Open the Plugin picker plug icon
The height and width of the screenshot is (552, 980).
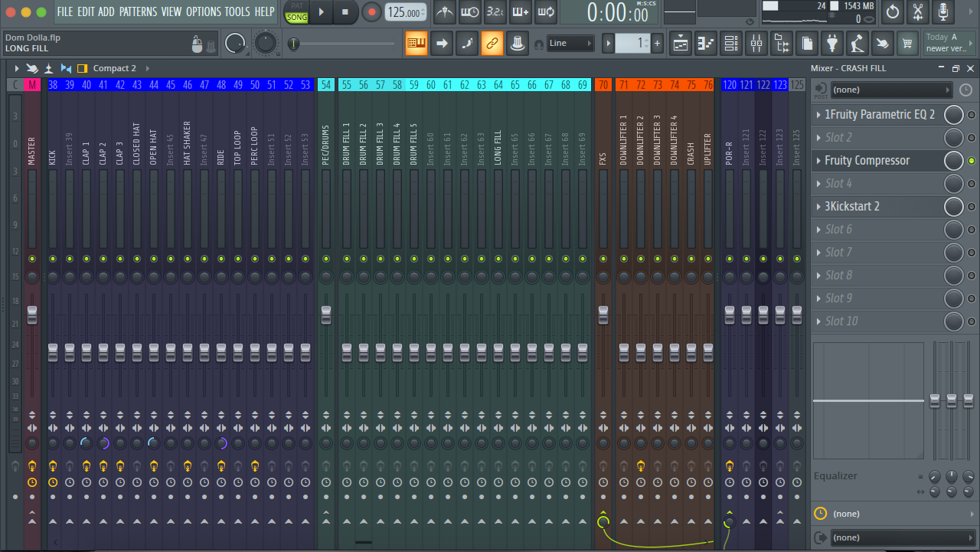(831, 44)
